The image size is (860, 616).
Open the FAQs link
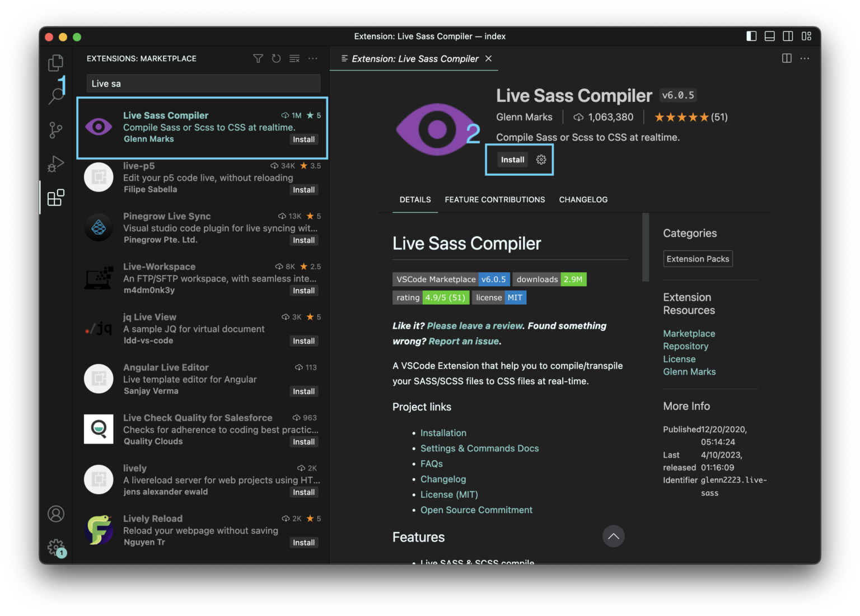pos(432,464)
